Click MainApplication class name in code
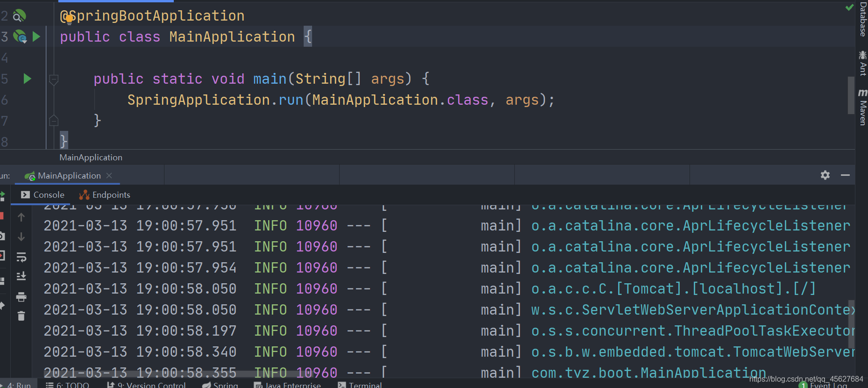 (x=232, y=37)
